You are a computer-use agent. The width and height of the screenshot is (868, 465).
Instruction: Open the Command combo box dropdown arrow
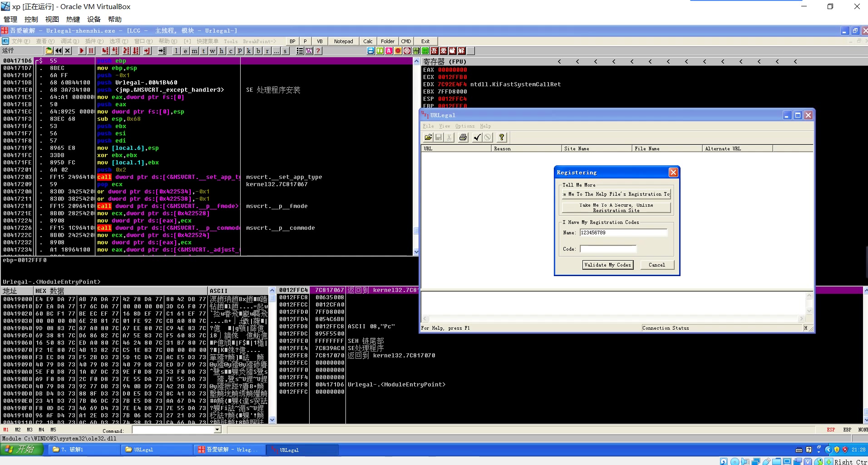(217, 430)
